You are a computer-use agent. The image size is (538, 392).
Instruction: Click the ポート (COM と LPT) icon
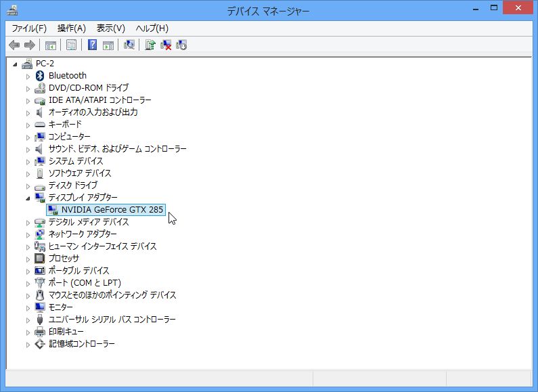click(x=40, y=283)
